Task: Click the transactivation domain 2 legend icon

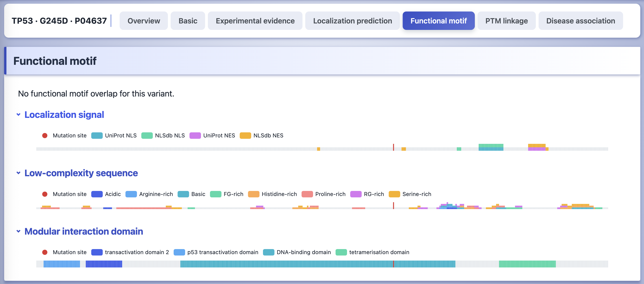Action: 97,252
